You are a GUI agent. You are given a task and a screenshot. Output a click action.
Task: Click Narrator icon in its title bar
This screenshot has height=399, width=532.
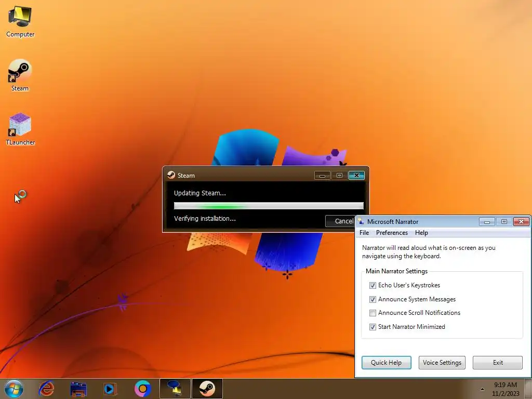tap(361, 221)
